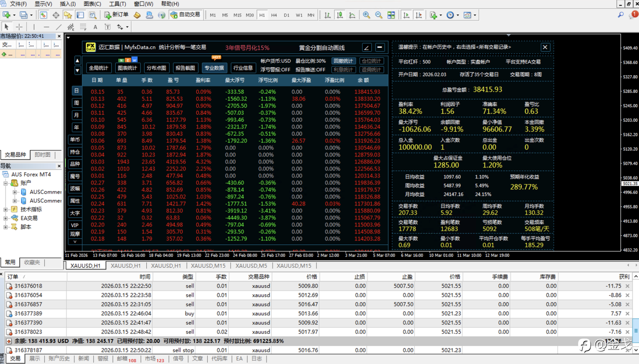Image resolution: width=639 pixels, height=364 pixels.
Task: Select the H4 timeframe button
Action: pos(274,15)
